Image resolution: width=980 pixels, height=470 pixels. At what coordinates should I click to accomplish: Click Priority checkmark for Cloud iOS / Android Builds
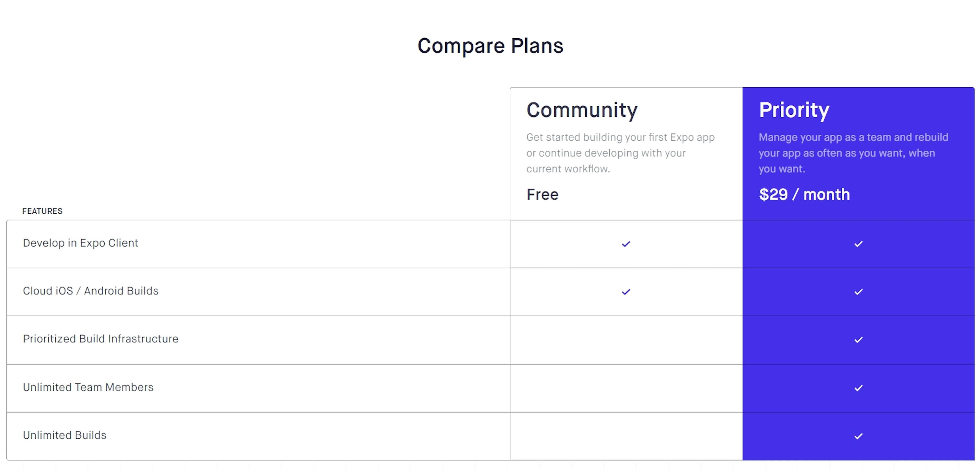pos(858,292)
